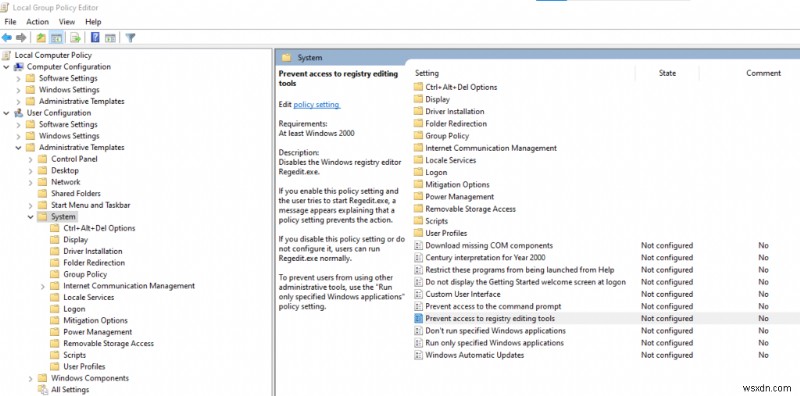Open the File menu
The image size is (800, 396).
[x=10, y=21]
